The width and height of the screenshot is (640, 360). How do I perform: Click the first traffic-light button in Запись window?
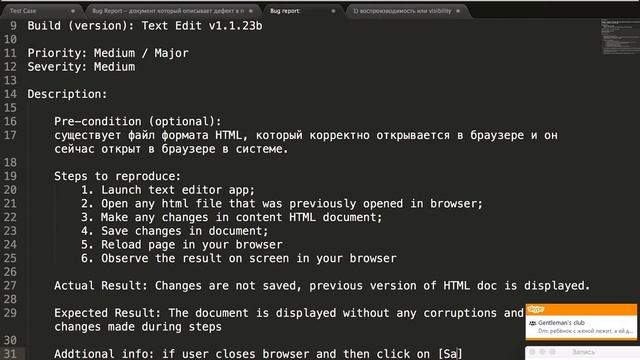(x=532, y=352)
